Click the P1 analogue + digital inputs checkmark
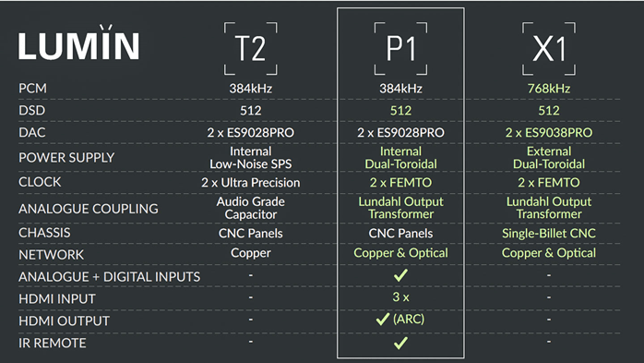 (400, 275)
